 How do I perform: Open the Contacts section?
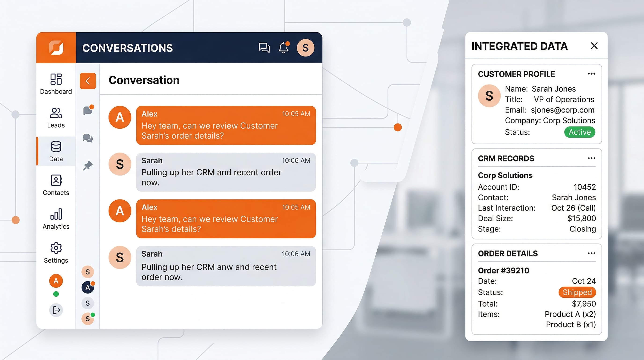pos(56,185)
